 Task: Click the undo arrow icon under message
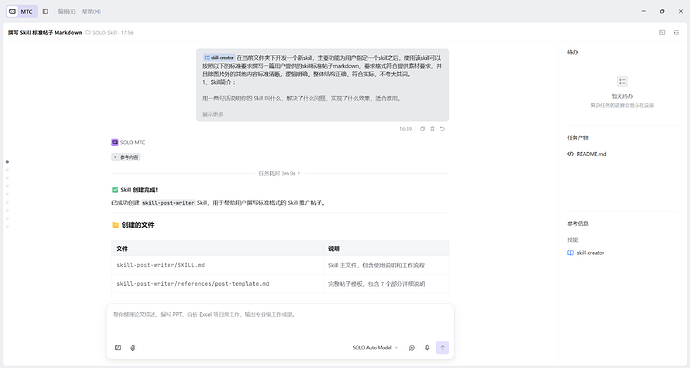(x=442, y=129)
